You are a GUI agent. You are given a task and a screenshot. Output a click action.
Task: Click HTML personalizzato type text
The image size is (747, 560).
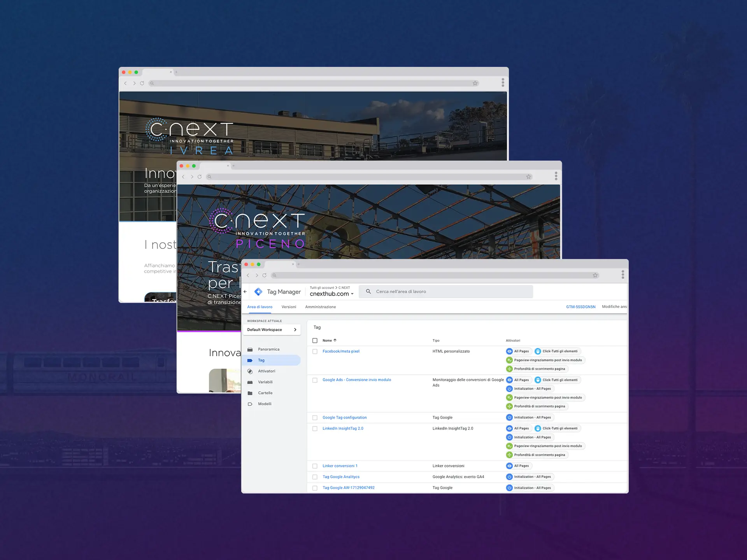click(x=451, y=351)
